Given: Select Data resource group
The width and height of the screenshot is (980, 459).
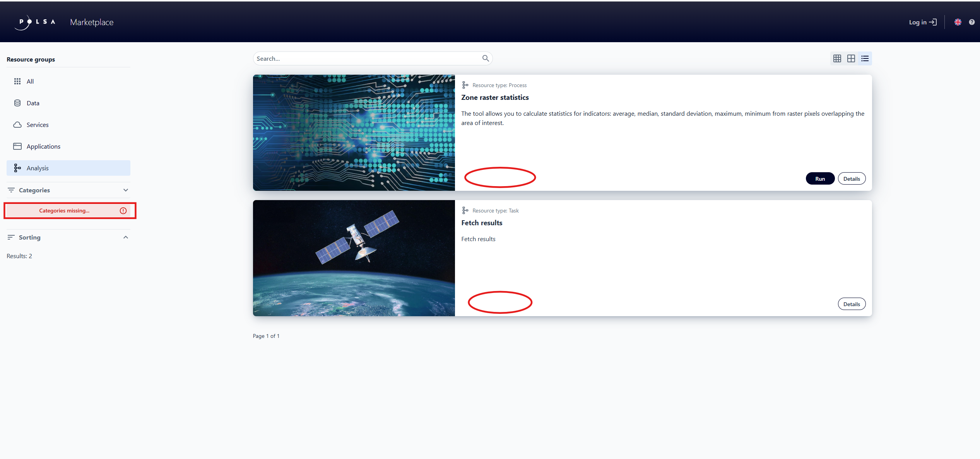Looking at the screenshot, I should click(x=33, y=103).
